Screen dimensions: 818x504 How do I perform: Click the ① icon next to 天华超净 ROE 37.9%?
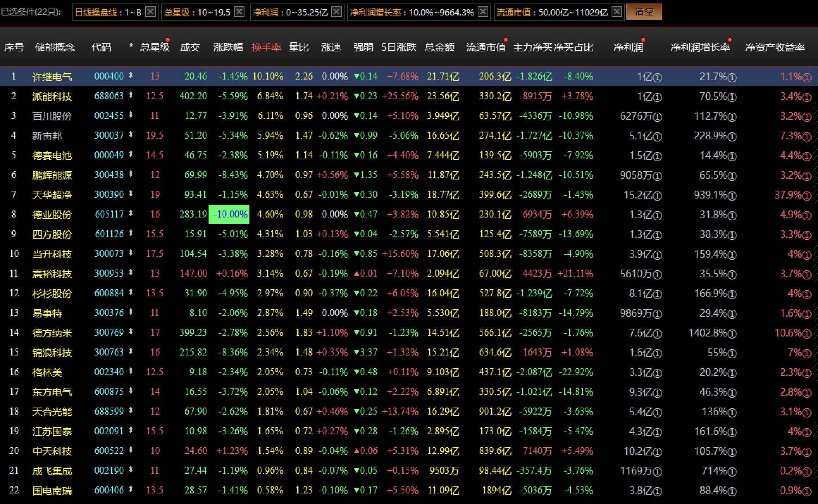coord(807,196)
